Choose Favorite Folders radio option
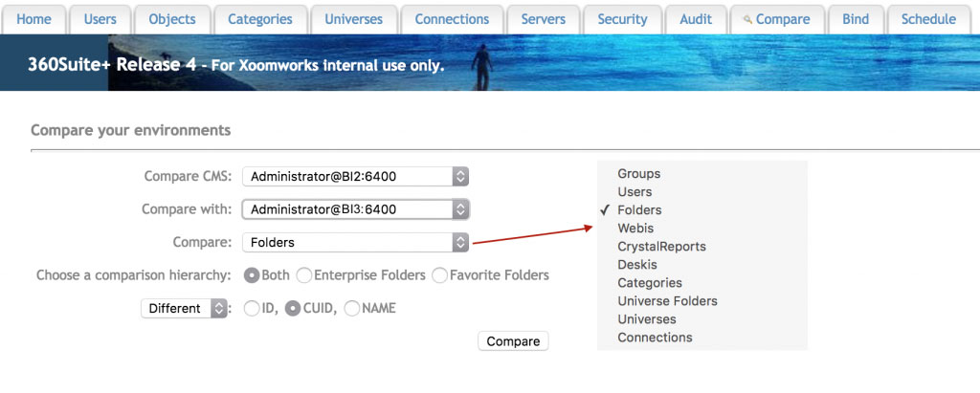 pos(440,275)
